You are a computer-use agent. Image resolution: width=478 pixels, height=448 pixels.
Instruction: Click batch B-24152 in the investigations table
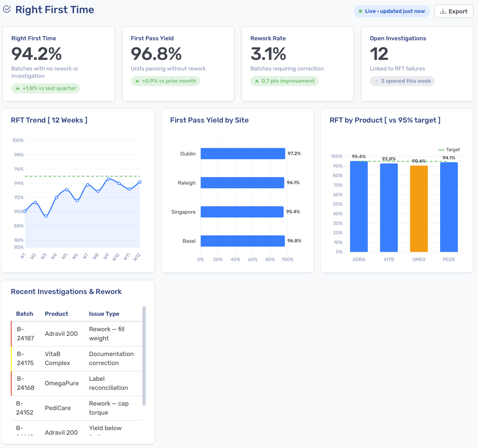(x=24, y=408)
